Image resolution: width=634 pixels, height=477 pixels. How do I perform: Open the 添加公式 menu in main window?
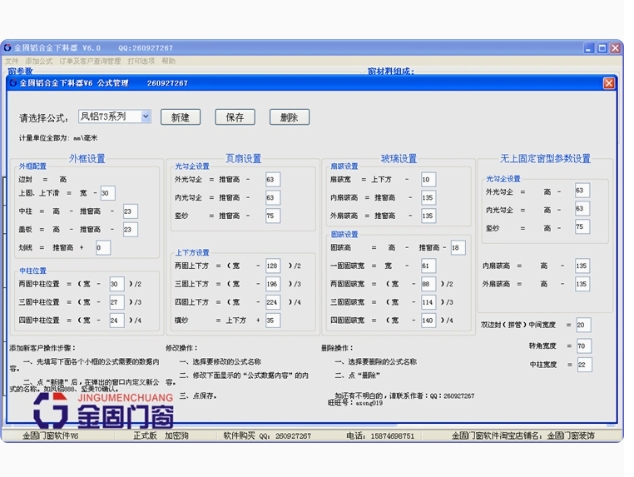click(x=39, y=61)
